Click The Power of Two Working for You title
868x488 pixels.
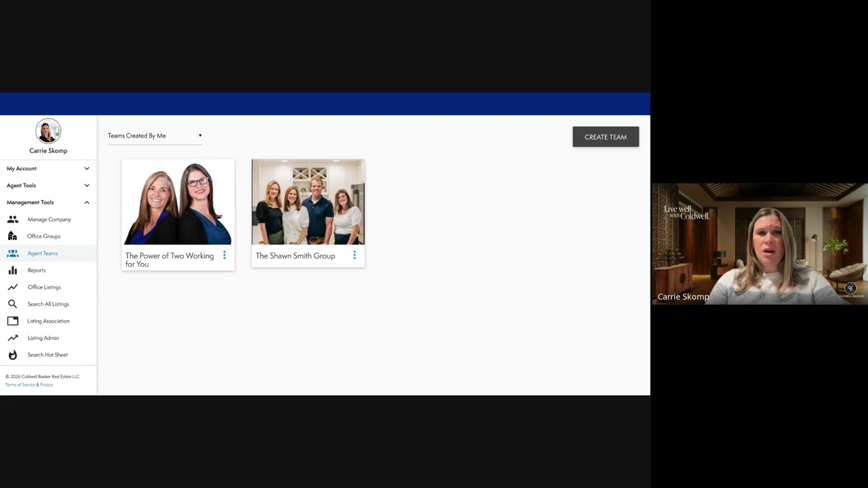click(170, 260)
